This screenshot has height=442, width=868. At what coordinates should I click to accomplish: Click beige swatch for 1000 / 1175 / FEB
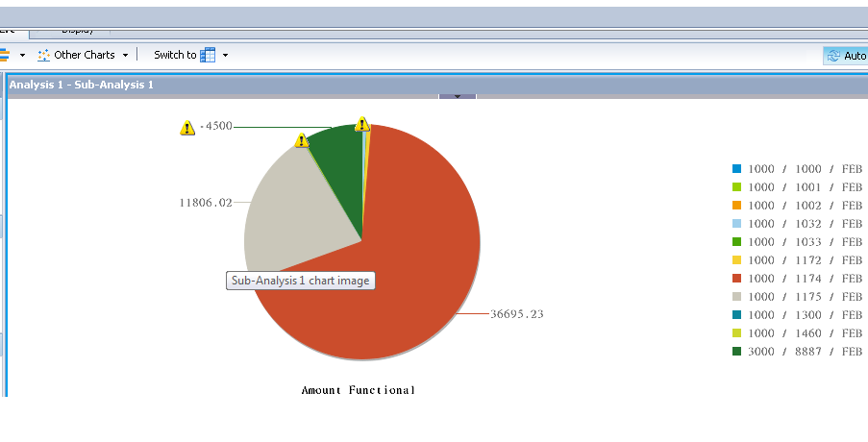(736, 297)
